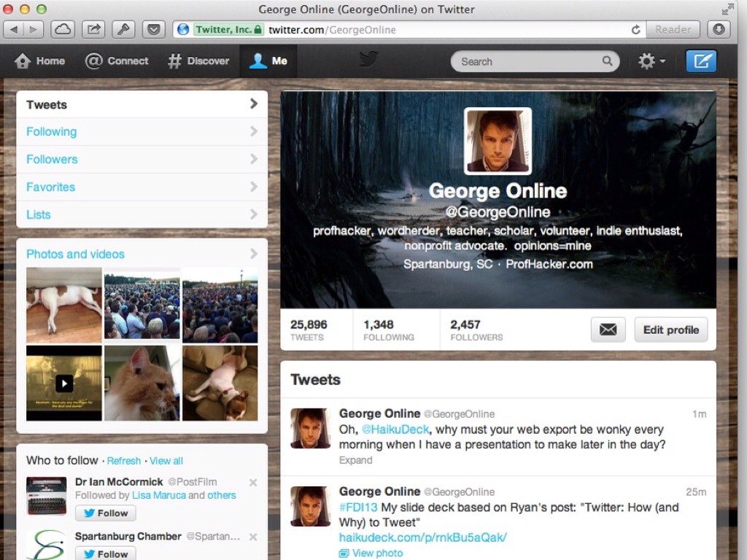The image size is (747, 560).
Task: Open the direct messages envelope icon
Action: [608, 330]
